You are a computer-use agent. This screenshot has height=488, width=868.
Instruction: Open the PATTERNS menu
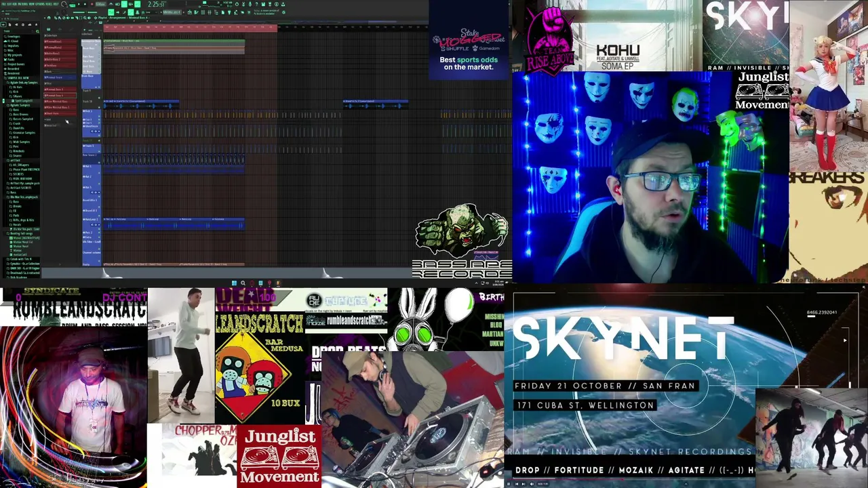tap(22, 4)
